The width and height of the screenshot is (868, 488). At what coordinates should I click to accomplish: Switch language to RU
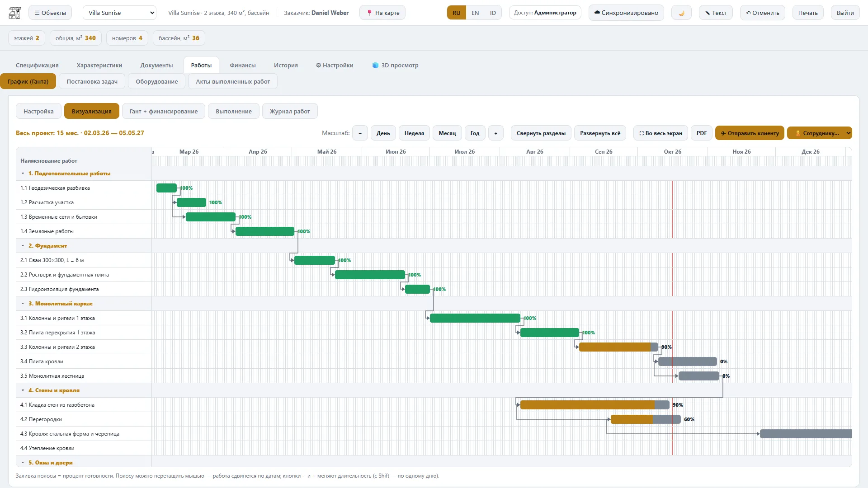click(457, 13)
